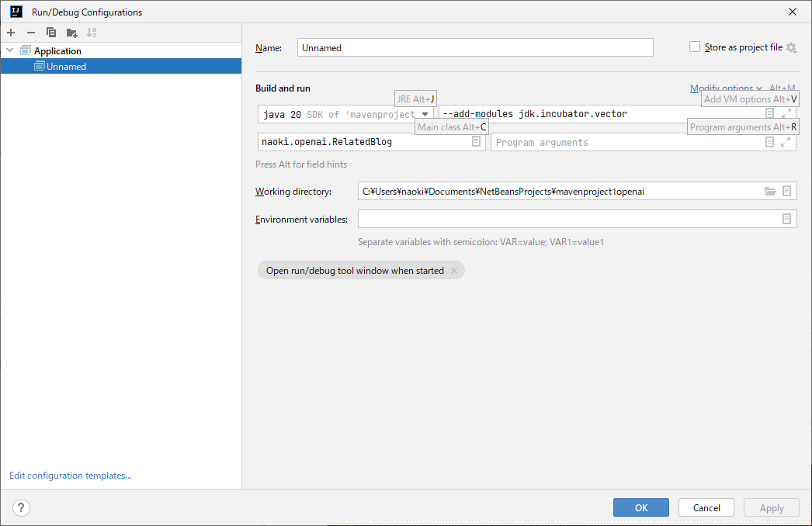This screenshot has height=526, width=812.
Task: Expand the VM options field
Action: point(786,113)
